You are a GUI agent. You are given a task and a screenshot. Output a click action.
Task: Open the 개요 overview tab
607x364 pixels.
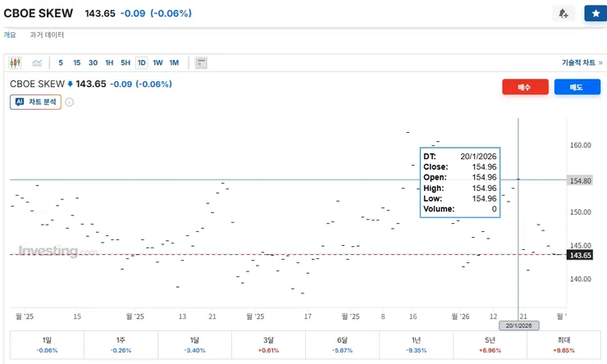pos(10,34)
